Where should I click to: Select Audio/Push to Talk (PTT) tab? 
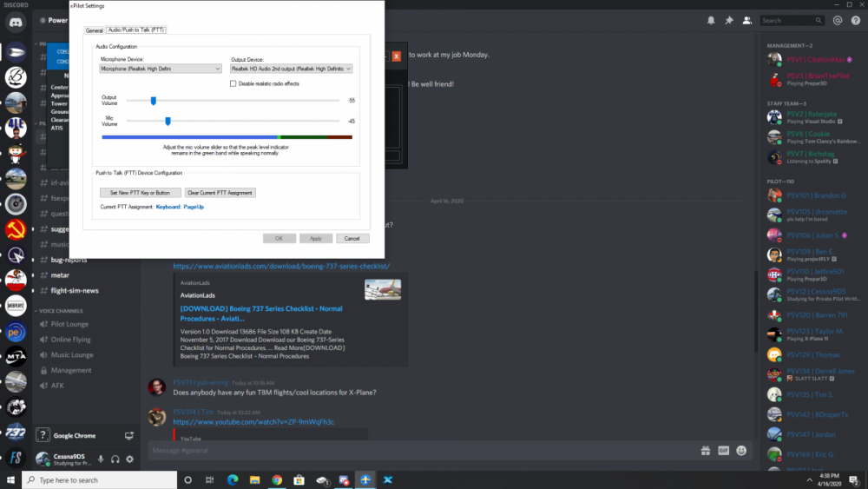click(136, 30)
